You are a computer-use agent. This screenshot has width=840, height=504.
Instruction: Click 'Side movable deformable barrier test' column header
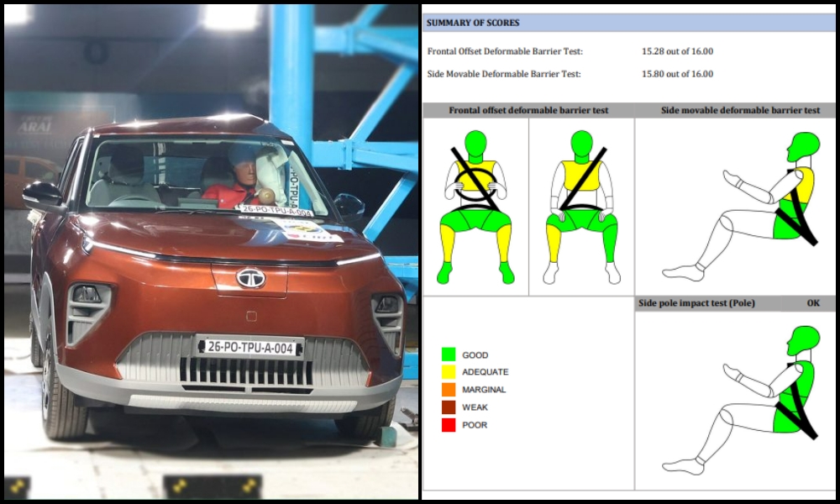click(740, 110)
